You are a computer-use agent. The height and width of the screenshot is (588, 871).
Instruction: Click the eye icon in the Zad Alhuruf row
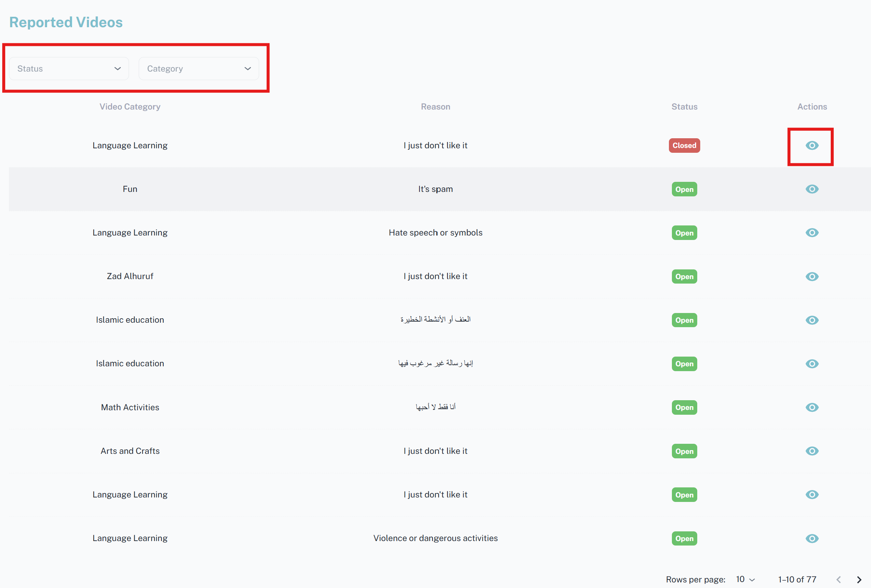pos(811,276)
